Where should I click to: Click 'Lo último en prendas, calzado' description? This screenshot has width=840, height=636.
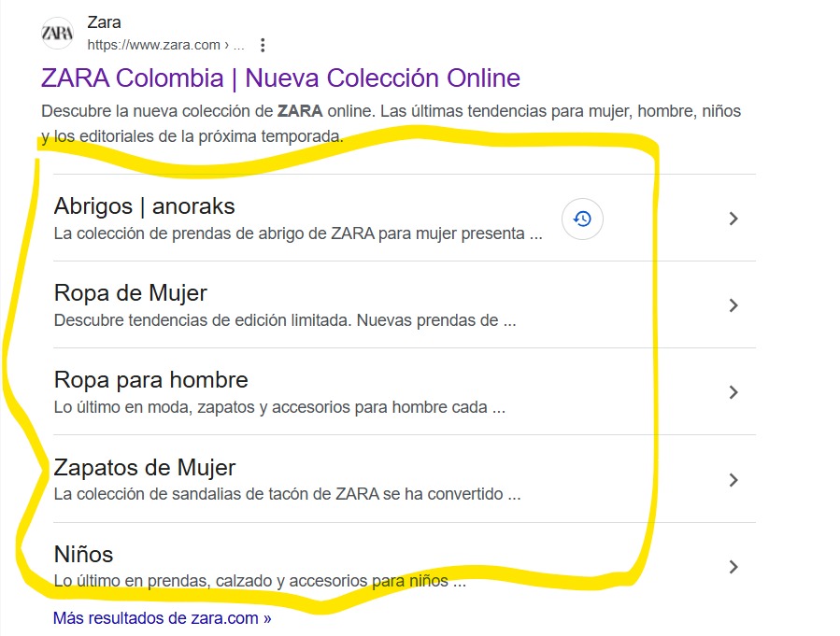260,580
